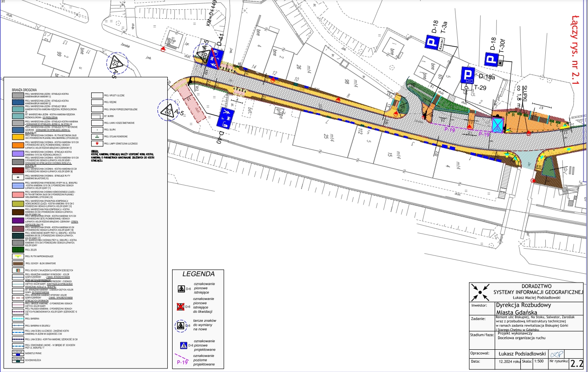Click the blue D-40 sign
This screenshot has height=372, width=588.
pyautogui.click(x=226, y=117)
